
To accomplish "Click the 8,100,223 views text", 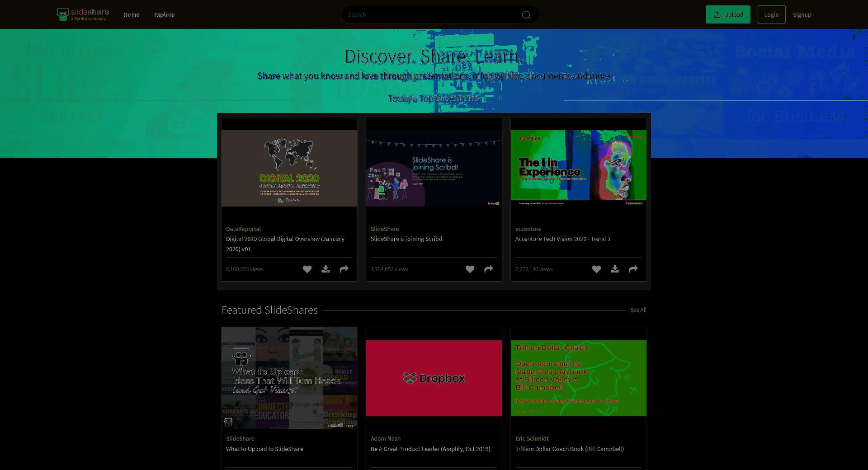I will [245, 269].
